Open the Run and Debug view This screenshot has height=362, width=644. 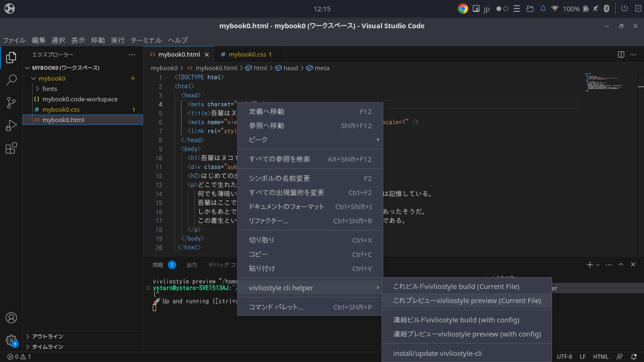(x=11, y=125)
